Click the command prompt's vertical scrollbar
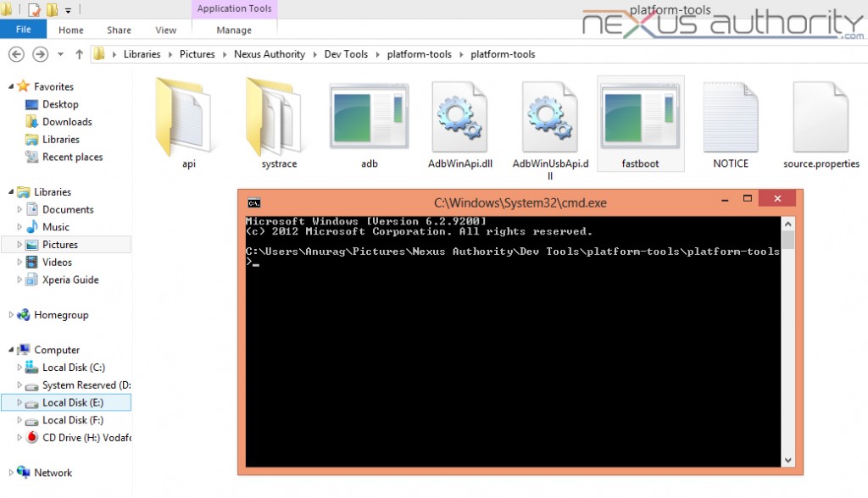Image resolution: width=868 pixels, height=498 pixels. (x=788, y=339)
